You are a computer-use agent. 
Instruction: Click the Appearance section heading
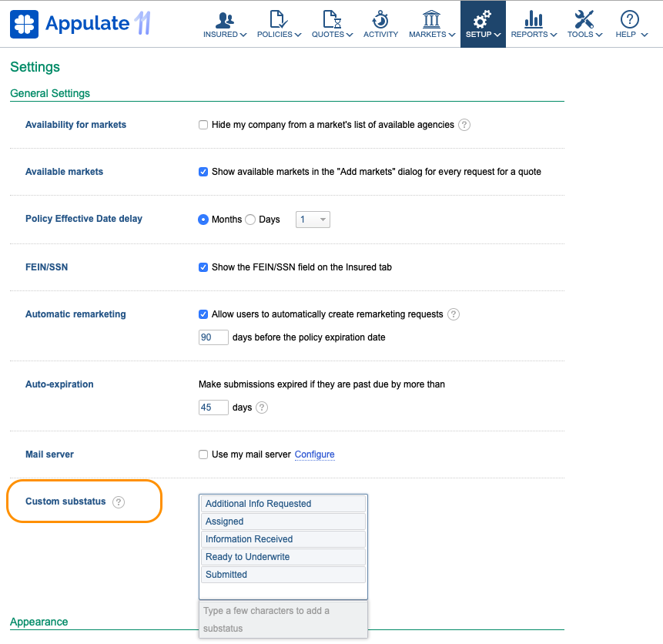pyautogui.click(x=39, y=622)
